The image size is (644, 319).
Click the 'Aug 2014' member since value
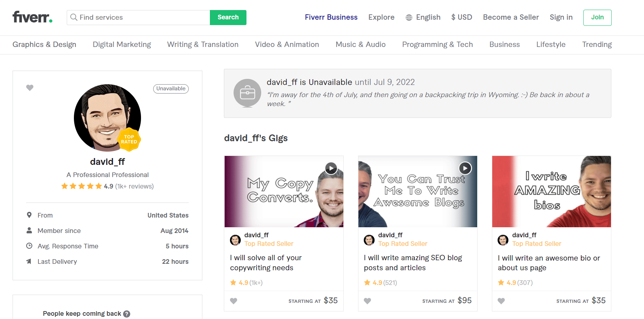coord(174,231)
